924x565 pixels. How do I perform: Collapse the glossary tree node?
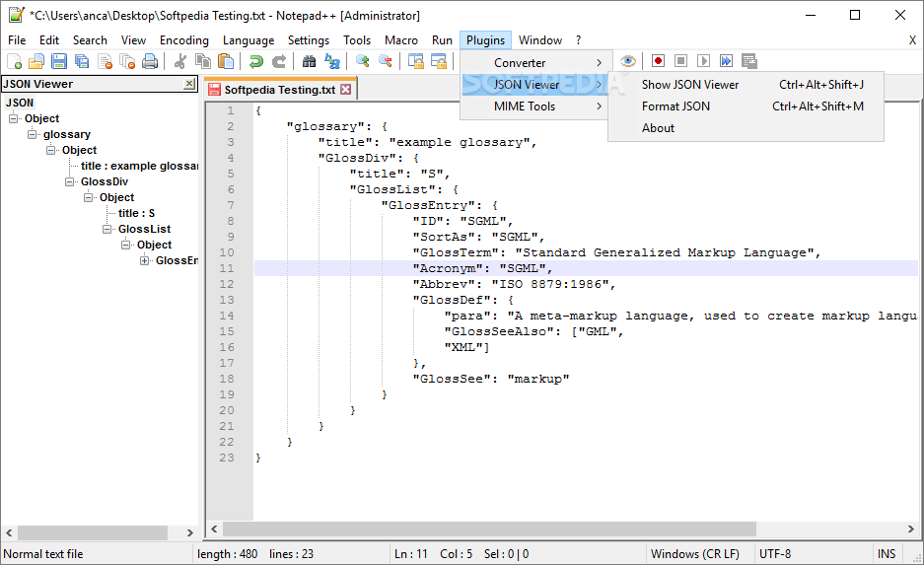tap(32, 134)
